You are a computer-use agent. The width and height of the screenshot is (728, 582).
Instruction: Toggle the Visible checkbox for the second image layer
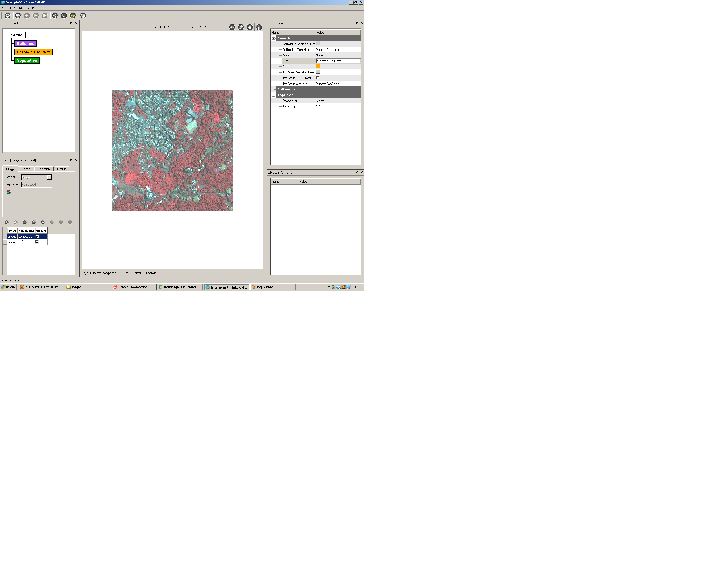pyautogui.click(x=37, y=241)
